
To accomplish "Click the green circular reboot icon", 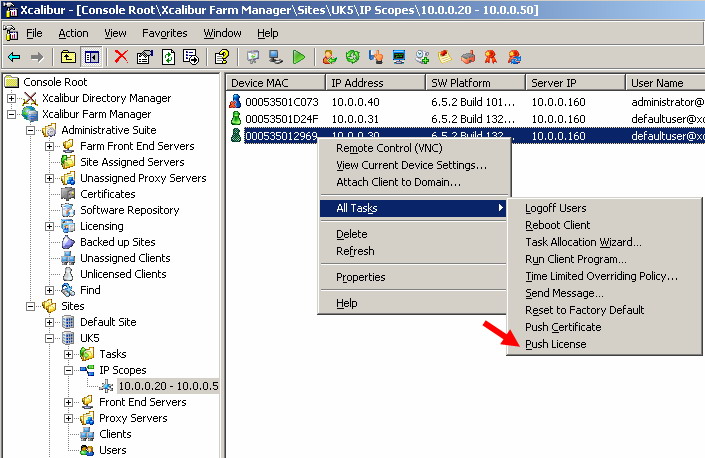I will click(352, 57).
